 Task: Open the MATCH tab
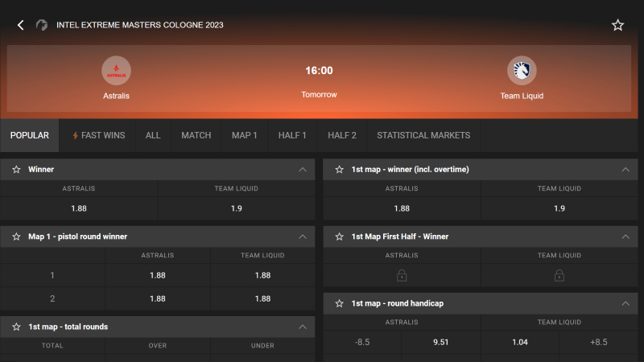click(x=196, y=135)
